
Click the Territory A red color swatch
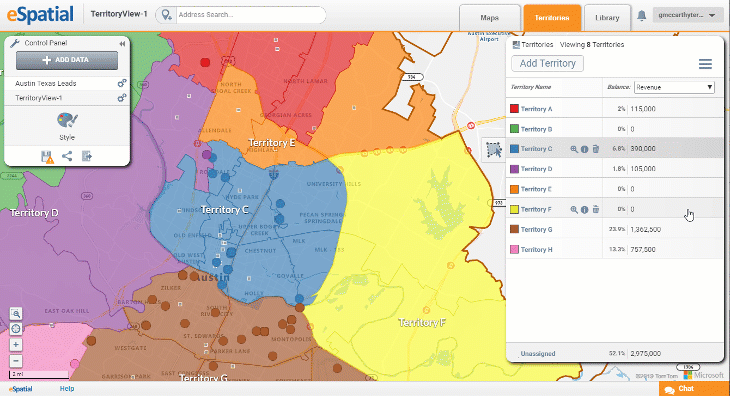[514, 109]
